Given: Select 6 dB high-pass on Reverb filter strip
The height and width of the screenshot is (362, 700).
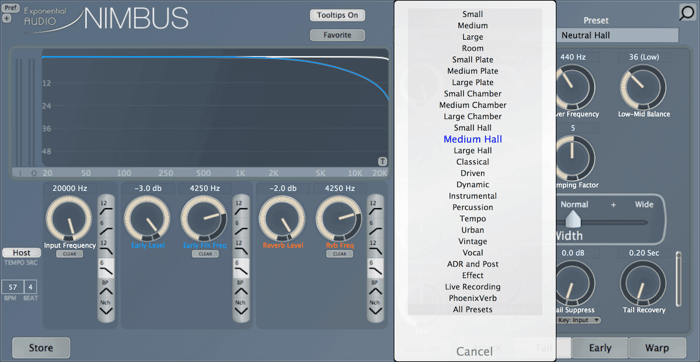Looking at the screenshot, I should [x=375, y=227].
